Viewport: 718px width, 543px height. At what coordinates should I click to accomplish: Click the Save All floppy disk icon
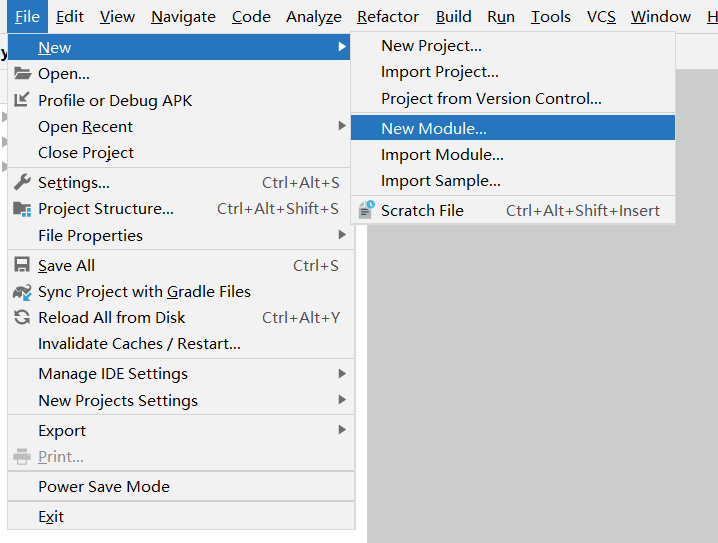tap(22, 265)
